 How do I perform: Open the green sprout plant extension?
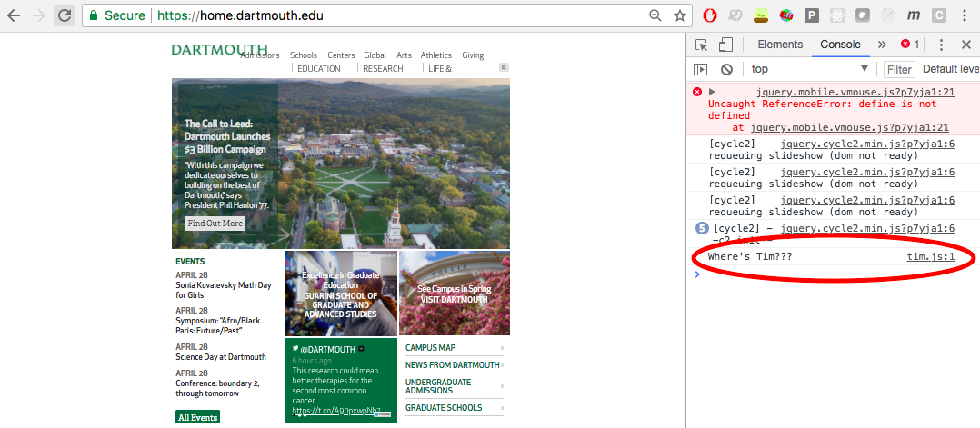pos(761,15)
